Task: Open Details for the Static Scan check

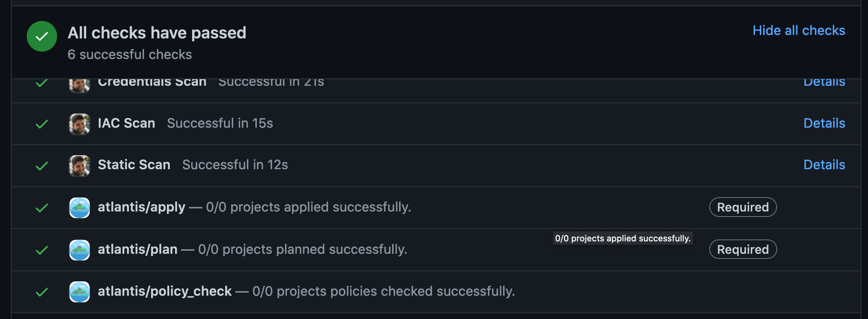Action: (x=824, y=165)
